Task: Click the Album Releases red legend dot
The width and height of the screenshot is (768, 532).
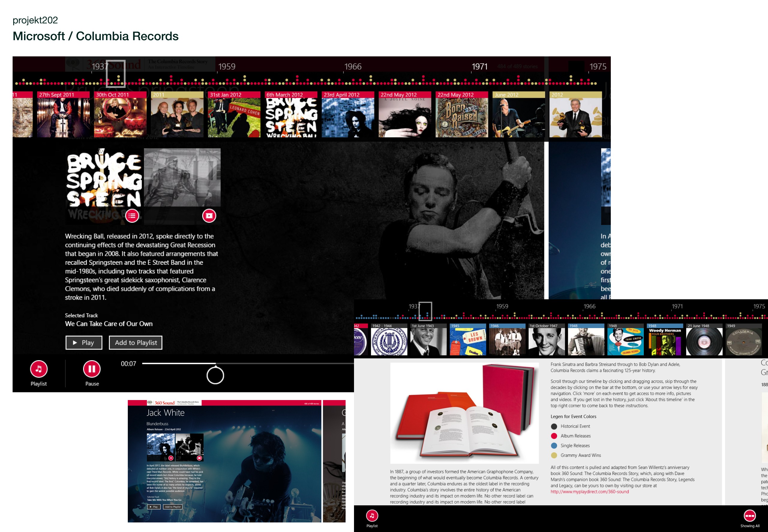Action: (554, 436)
